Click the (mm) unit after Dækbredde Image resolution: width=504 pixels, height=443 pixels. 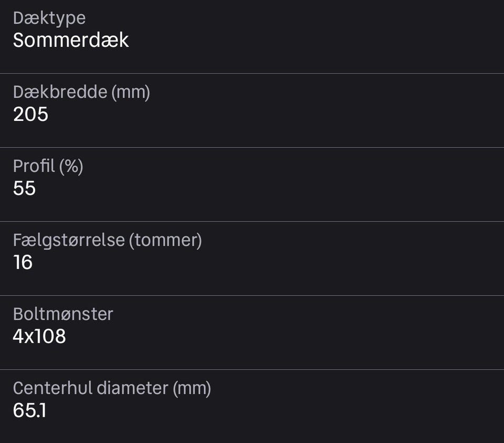coord(131,92)
